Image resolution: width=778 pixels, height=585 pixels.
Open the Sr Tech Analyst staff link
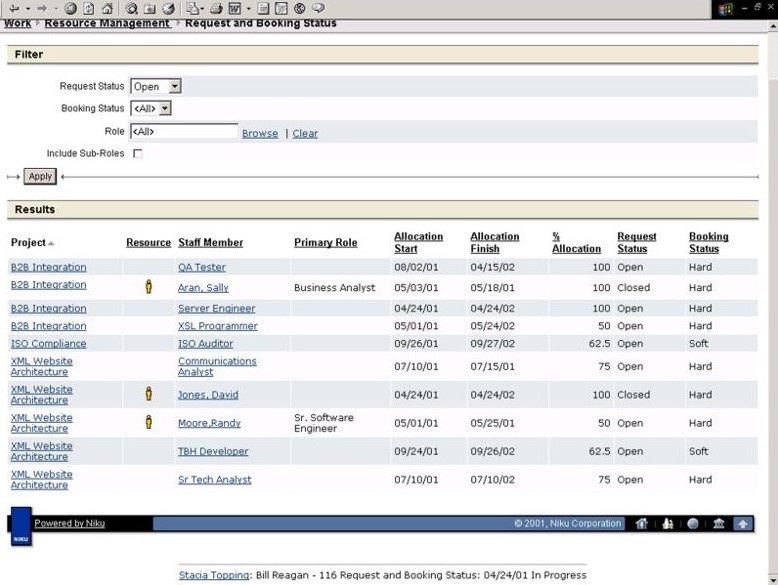[x=215, y=480]
